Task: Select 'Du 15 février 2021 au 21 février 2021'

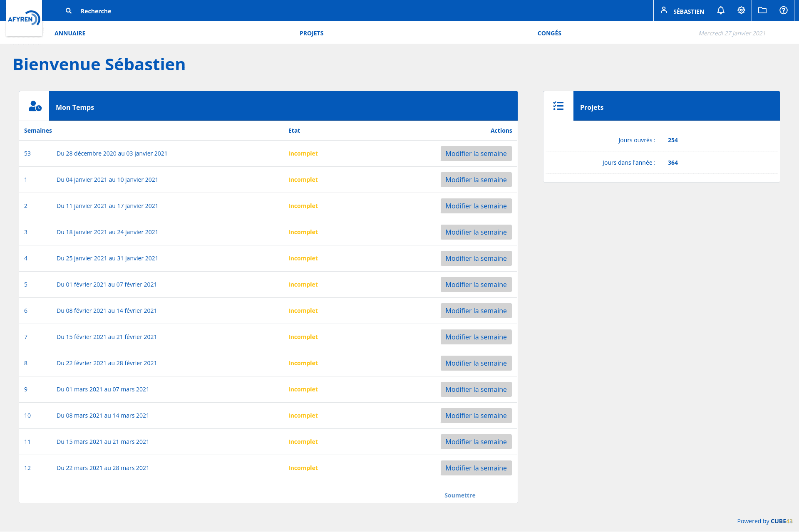Action: click(x=107, y=337)
